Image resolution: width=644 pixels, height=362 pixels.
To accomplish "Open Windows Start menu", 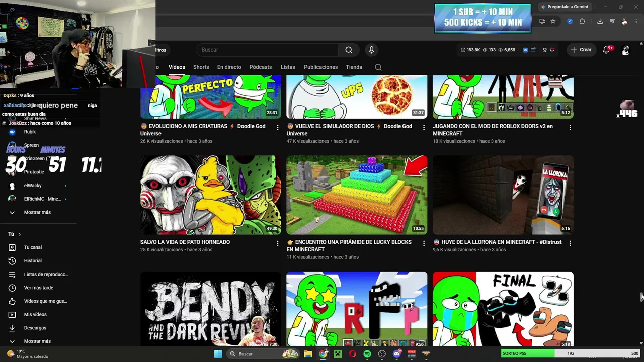I will 218,354.
